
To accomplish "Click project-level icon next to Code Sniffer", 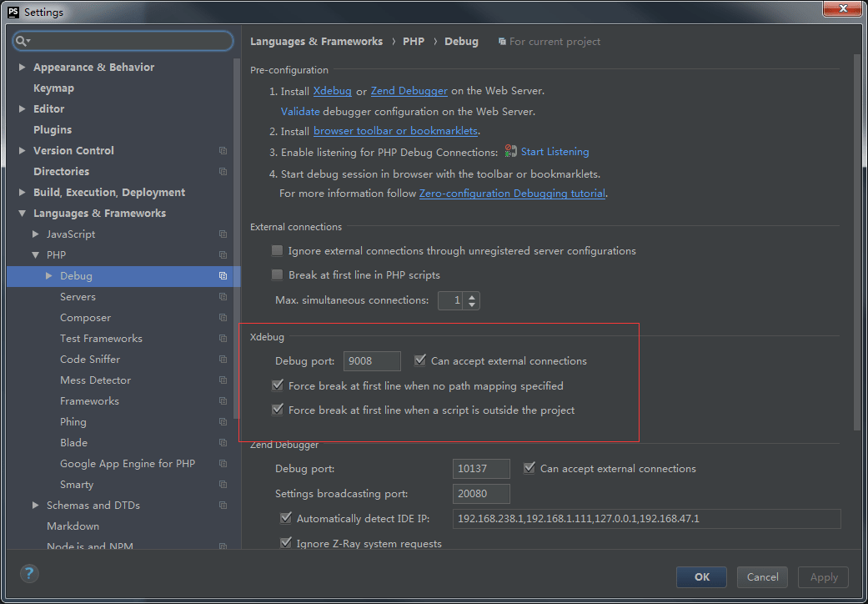I will (223, 360).
